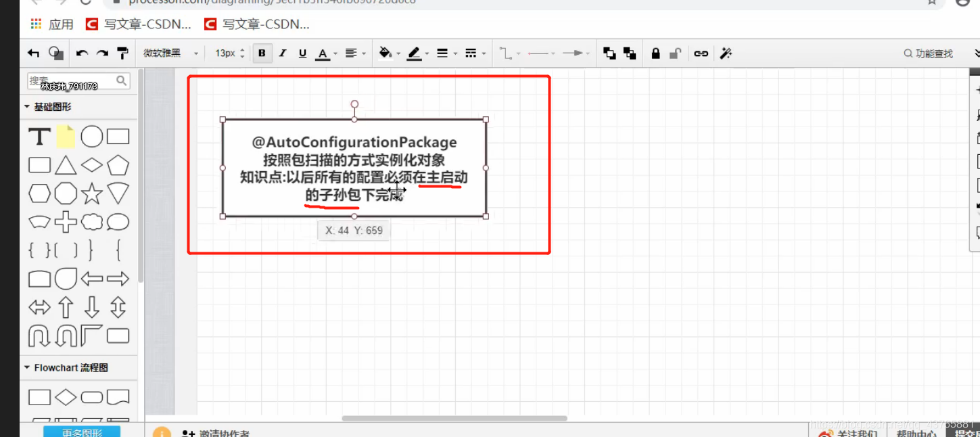Bring shape to front icon

(609, 53)
